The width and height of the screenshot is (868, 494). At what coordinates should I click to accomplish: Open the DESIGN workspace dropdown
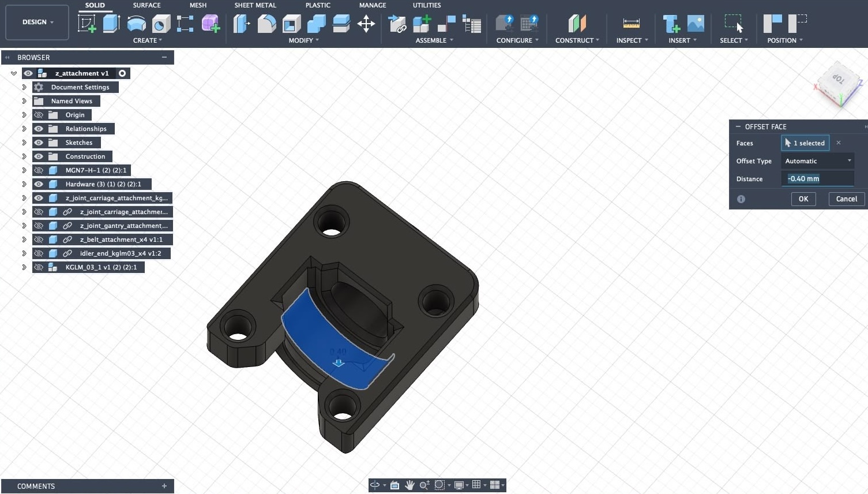pyautogui.click(x=37, y=22)
